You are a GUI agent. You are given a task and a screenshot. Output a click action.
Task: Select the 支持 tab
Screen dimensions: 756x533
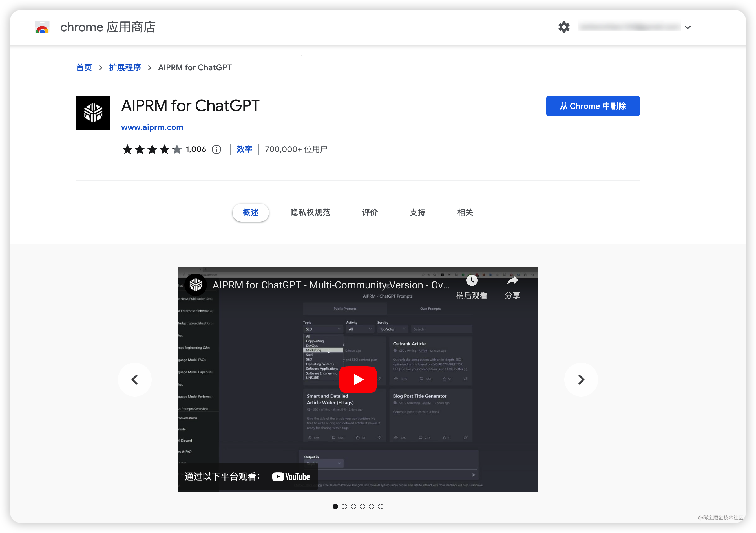click(417, 212)
